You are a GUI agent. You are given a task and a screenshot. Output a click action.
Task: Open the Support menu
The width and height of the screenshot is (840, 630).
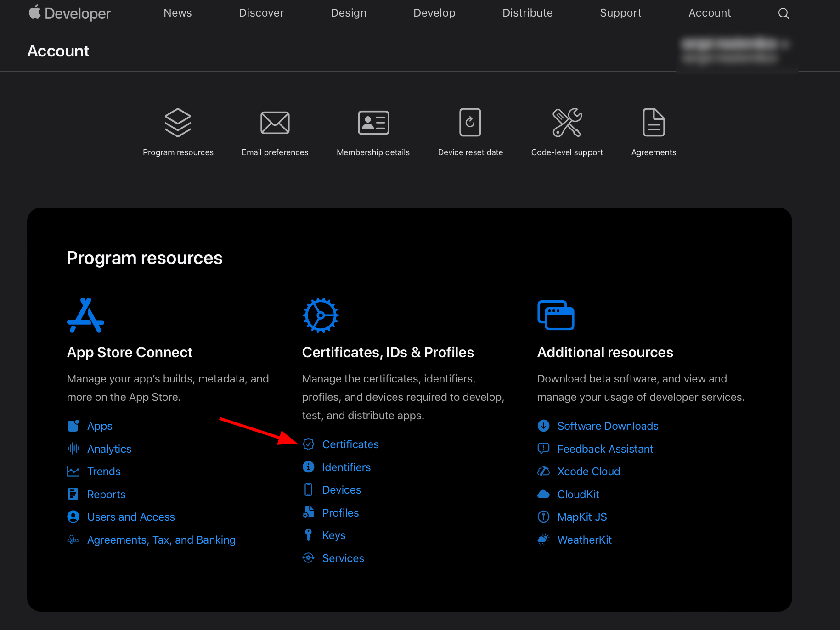tap(620, 13)
